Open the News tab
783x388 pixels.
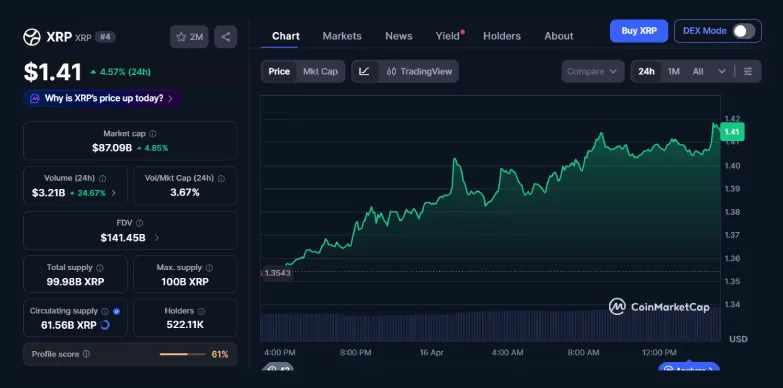coord(398,36)
